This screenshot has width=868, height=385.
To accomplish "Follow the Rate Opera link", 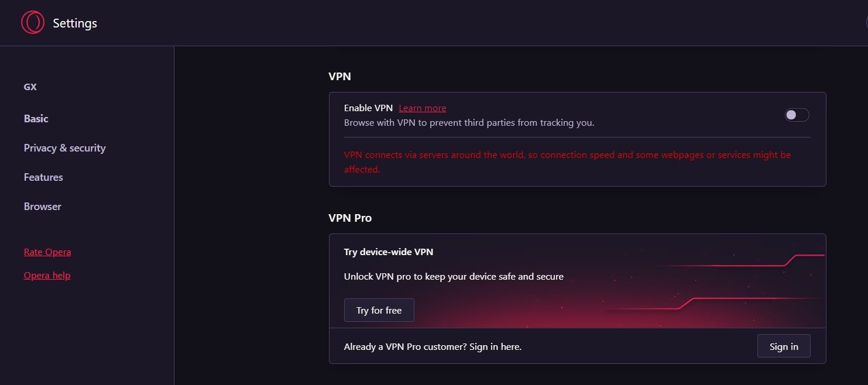I will click(x=47, y=252).
